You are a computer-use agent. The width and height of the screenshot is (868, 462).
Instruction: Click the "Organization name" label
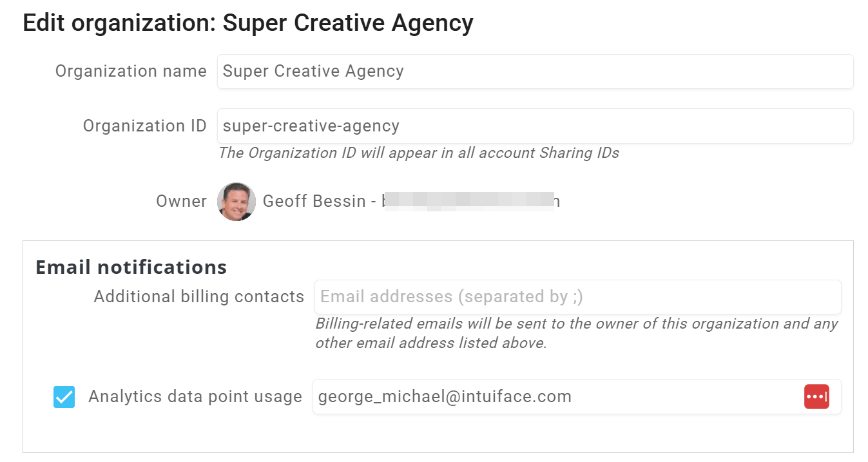click(131, 72)
